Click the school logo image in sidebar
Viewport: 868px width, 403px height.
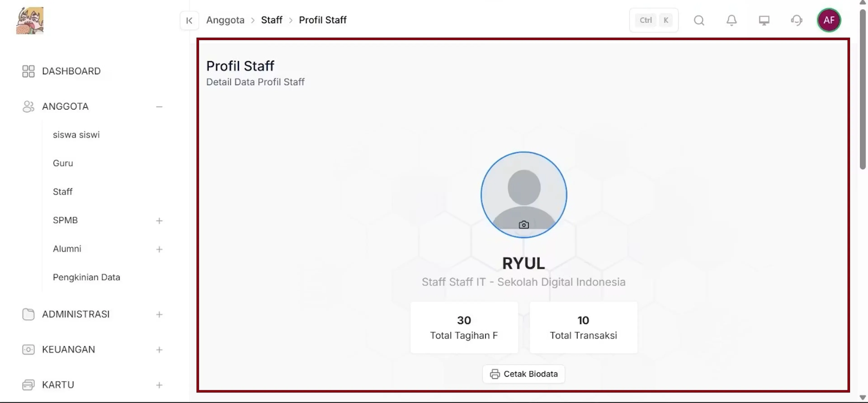point(30,21)
